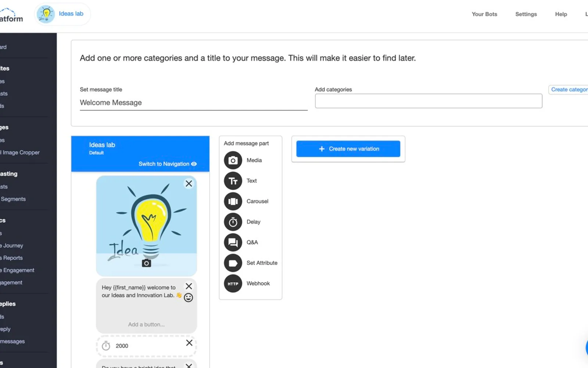Open the Settings menu
Image resolution: width=588 pixels, height=368 pixels.
pos(526,14)
